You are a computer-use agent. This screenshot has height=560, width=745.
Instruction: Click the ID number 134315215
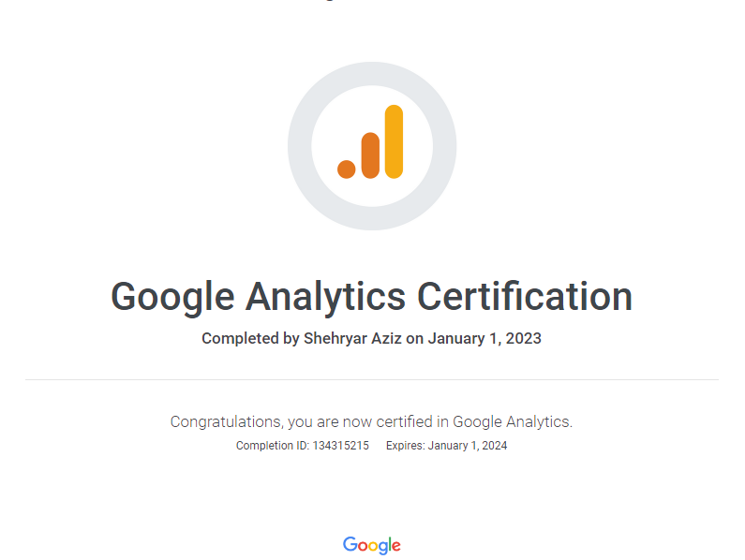[x=340, y=446]
